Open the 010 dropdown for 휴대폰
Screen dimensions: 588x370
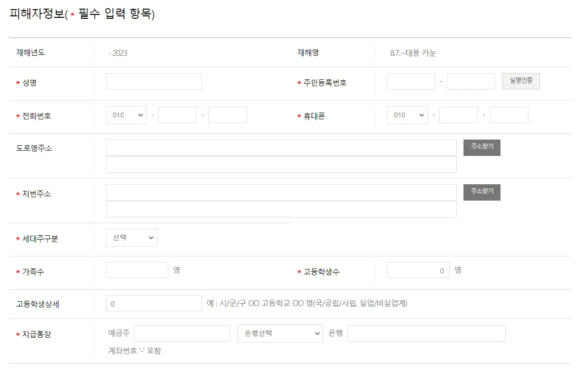pyautogui.click(x=407, y=115)
